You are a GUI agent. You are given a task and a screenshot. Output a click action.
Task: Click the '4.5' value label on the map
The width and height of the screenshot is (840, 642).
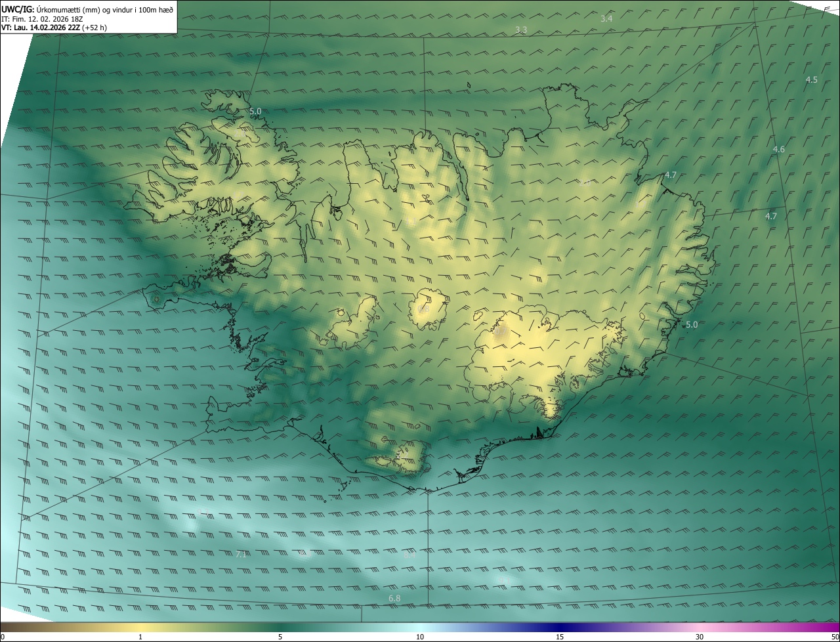coord(812,80)
